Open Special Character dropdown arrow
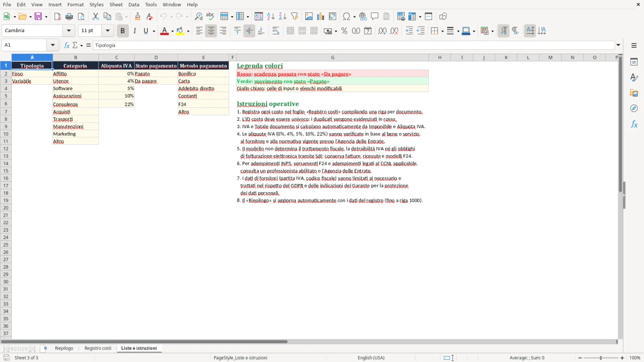Screen dimensions: 644x362 click(354, 17)
